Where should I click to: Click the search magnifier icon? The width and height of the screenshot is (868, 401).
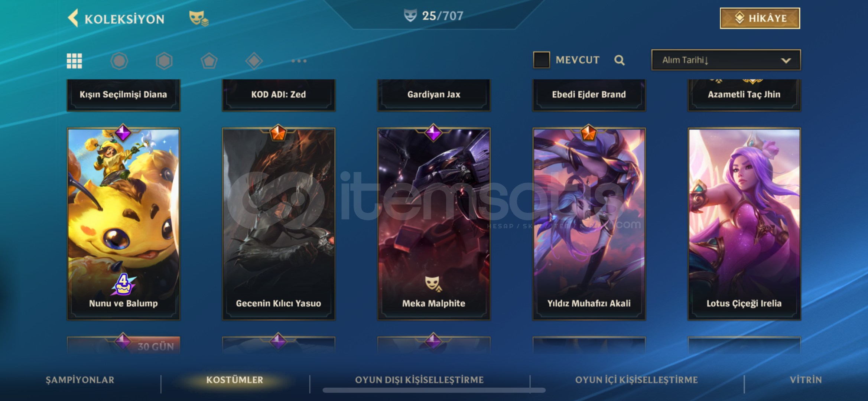[x=619, y=60]
